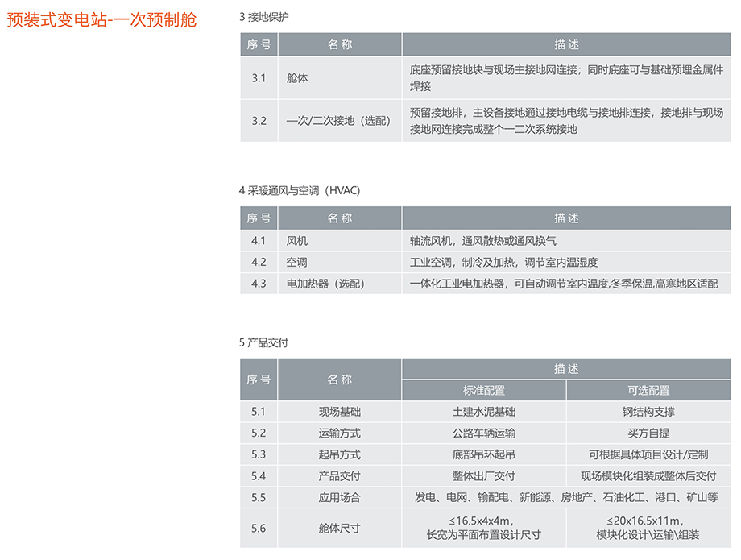The image size is (741, 560).
Task: Click the 3 接地保护 section heading
Action: 263,17
